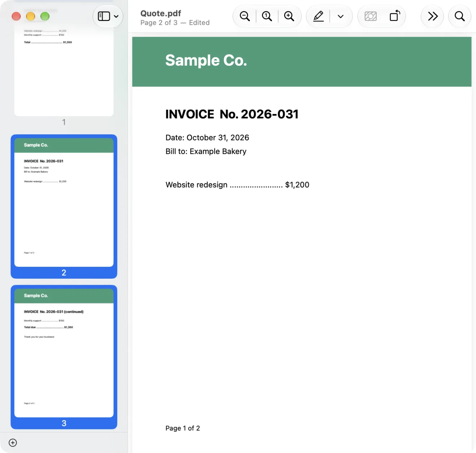The image size is (476, 453).
Task: Select page 1 thumbnail in sidebar
Action: (x=64, y=72)
